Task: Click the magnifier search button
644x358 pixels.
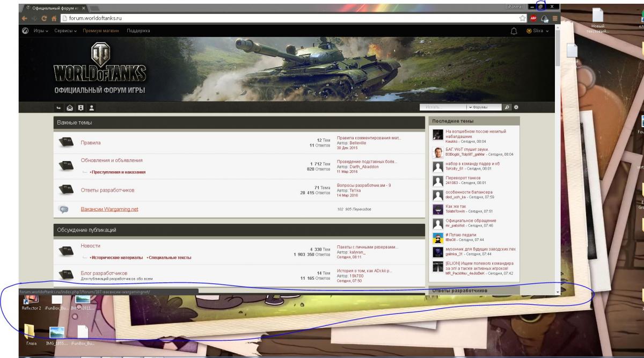Action: click(508, 107)
